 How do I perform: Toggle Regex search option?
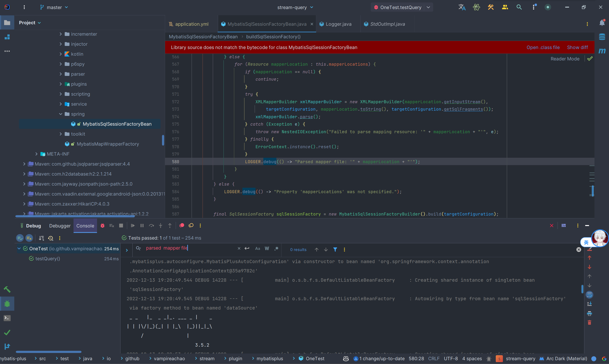click(x=276, y=248)
